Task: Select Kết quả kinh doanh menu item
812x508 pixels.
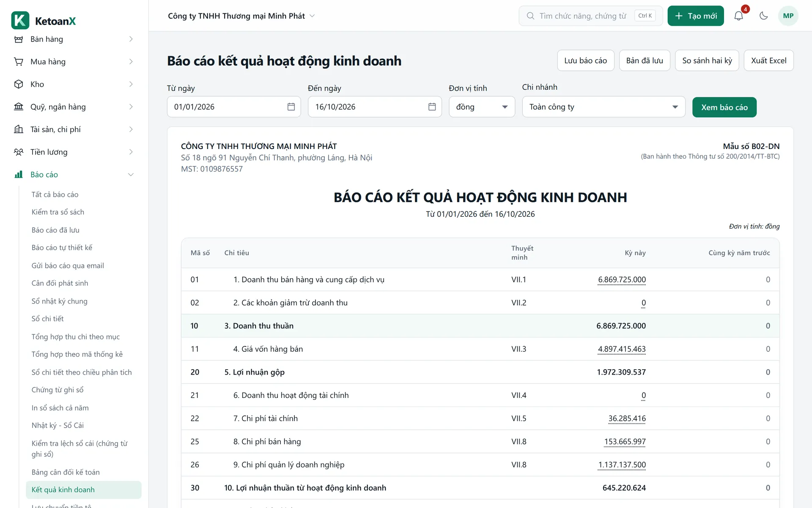Action: point(84,490)
